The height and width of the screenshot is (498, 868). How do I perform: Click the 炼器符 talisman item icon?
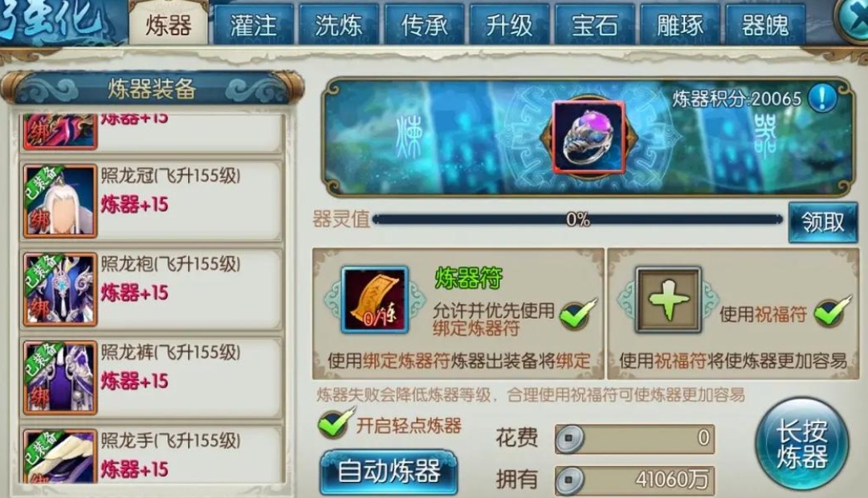click(375, 300)
